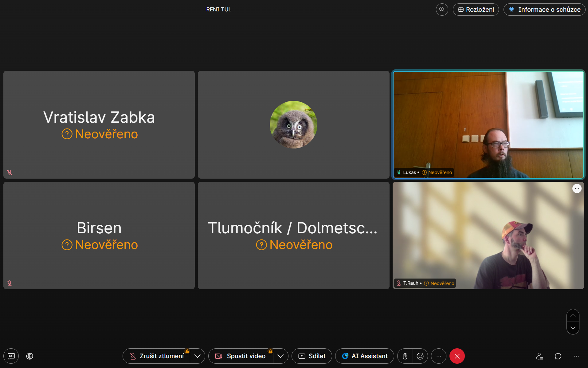Raise hand using the hand icon

(x=405, y=356)
